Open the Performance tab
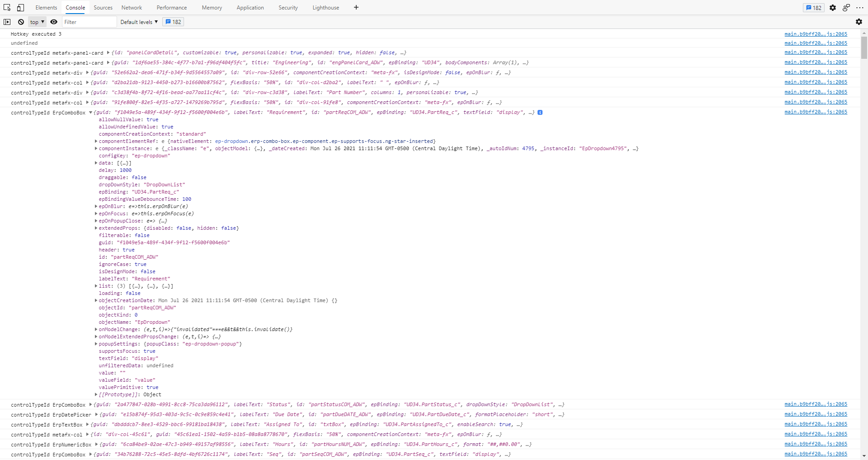This screenshot has width=868, height=460. [x=172, y=8]
